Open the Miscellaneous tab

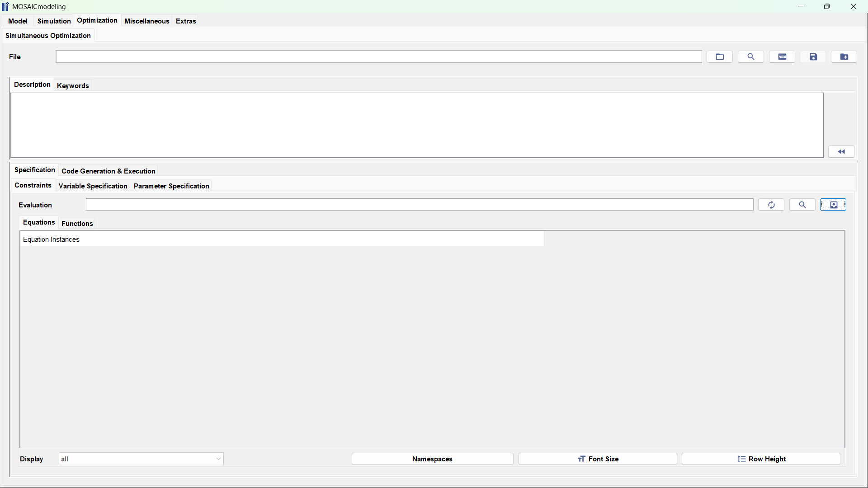[x=147, y=21]
